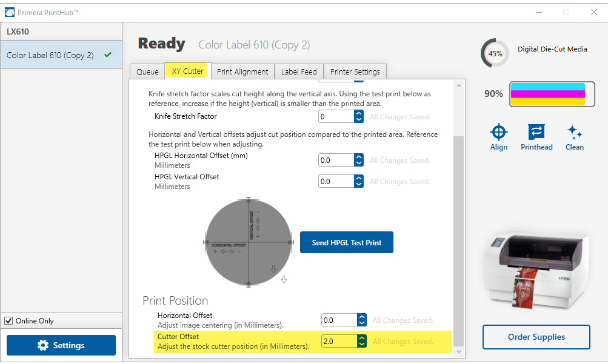Click the circular HPGL test print diagram
The image size is (608, 364).
[x=248, y=242]
